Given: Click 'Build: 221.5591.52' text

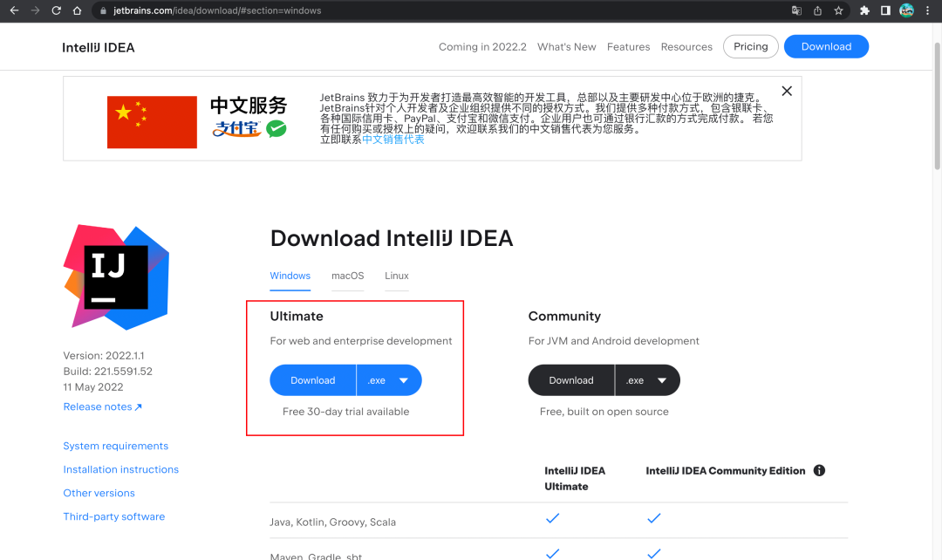Looking at the screenshot, I should tap(108, 372).
